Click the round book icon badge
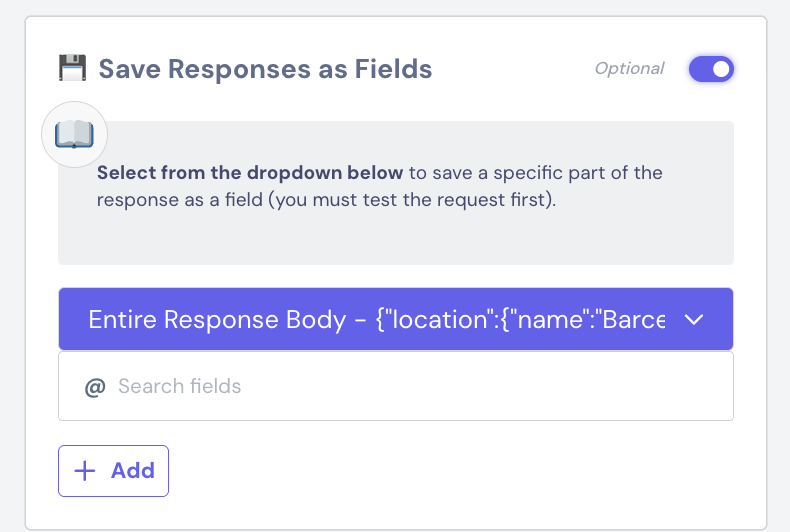Screen dimensions: 790x532 (74, 135)
